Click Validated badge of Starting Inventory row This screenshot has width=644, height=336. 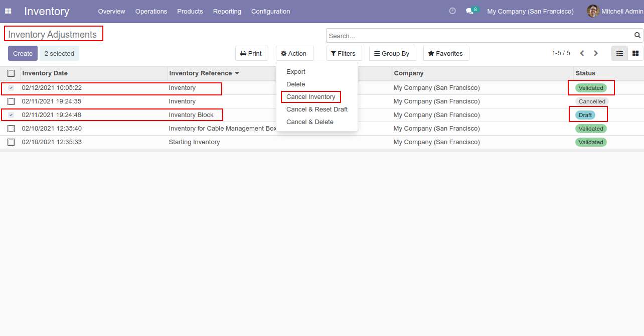(591, 142)
